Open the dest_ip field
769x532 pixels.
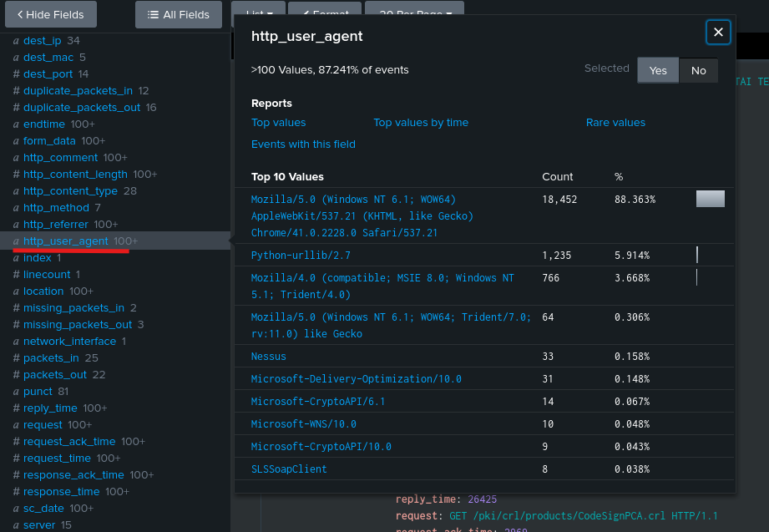(43, 41)
